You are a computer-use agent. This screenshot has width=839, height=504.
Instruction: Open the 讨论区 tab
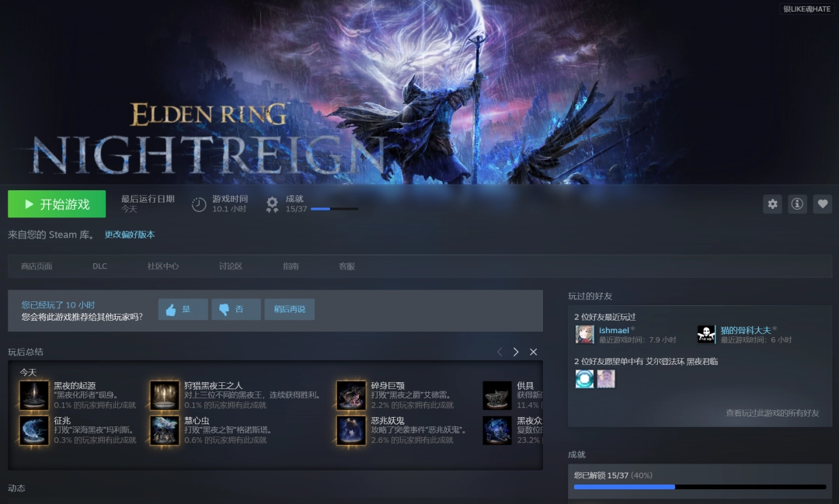tap(231, 266)
